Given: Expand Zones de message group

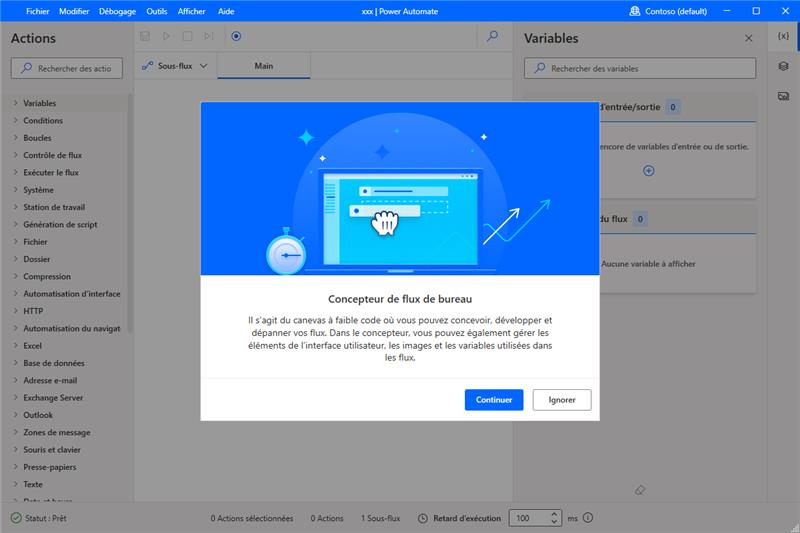Looking at the screenshot, I should [65, 433].
